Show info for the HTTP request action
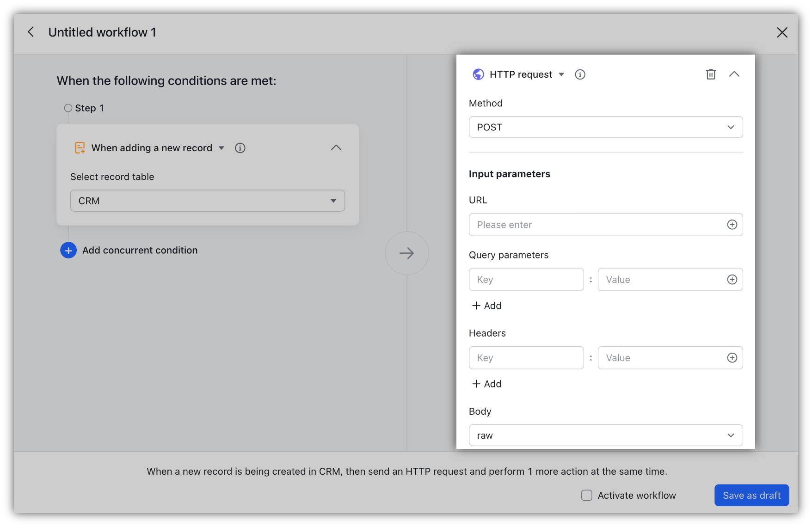Screen dimensions: 812x527 click(x=580, y=74)
